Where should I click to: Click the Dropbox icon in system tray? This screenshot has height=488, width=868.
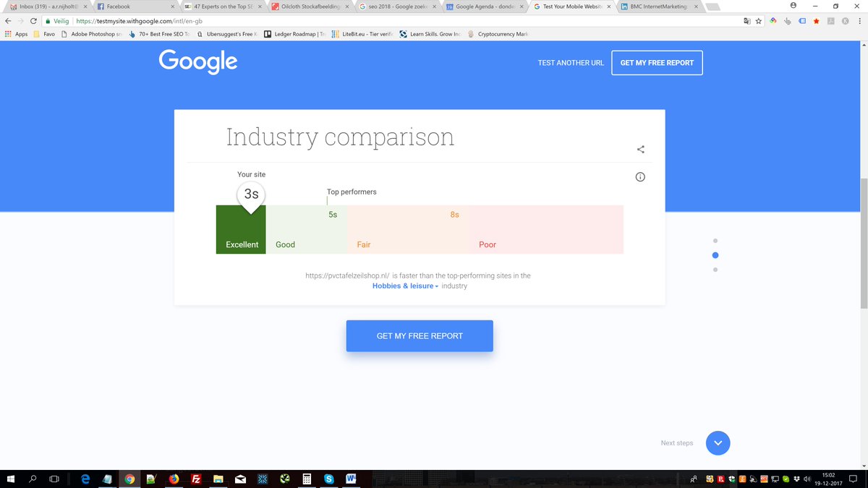[796, 479]
